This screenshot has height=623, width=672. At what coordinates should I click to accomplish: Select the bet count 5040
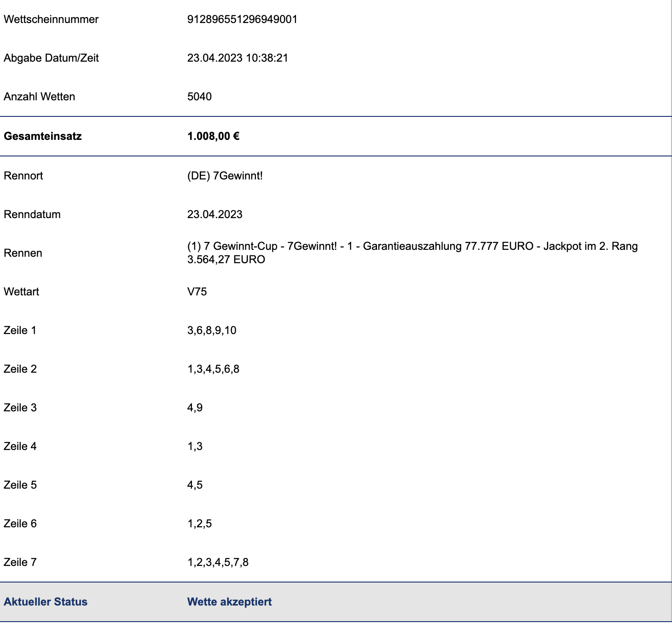(200, 97)
